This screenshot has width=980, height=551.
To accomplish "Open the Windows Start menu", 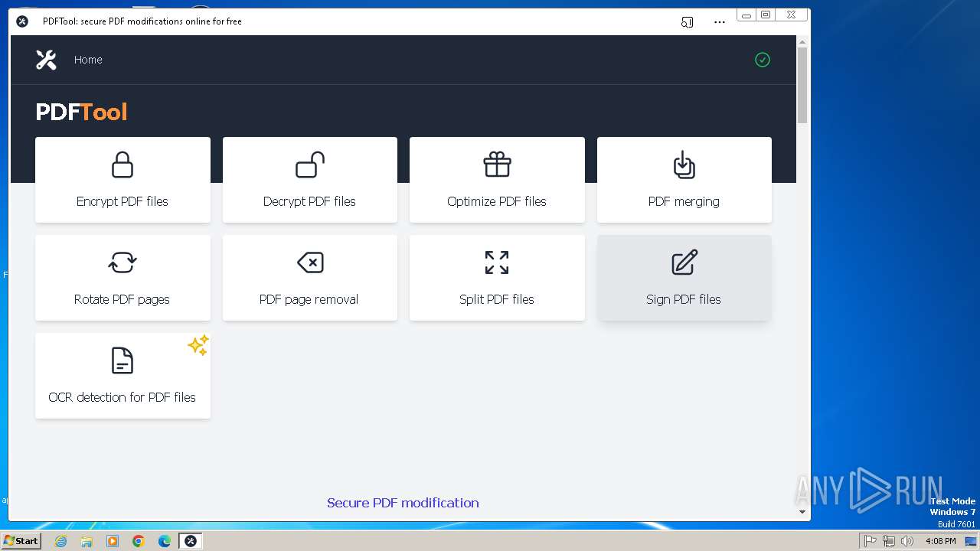I will (x=21, y=540).
